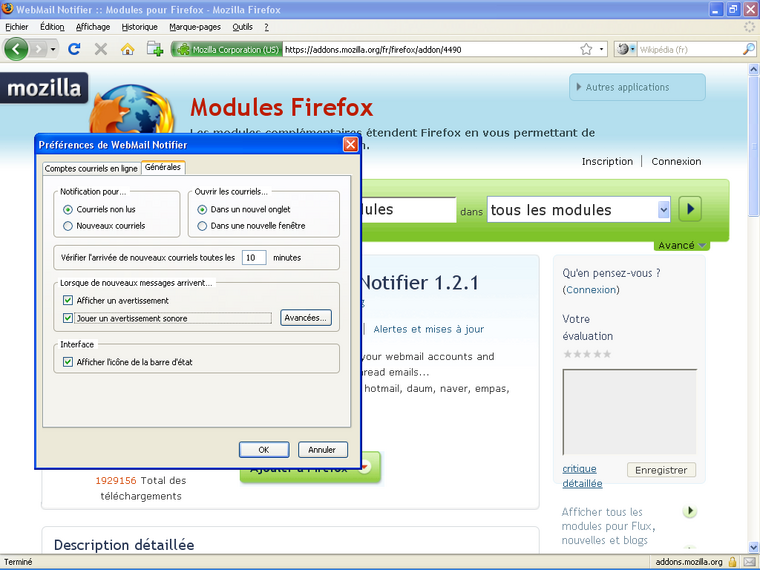
Task: Toggle Afficher l'icône de la barre d'état
Action: click(68, 362)
